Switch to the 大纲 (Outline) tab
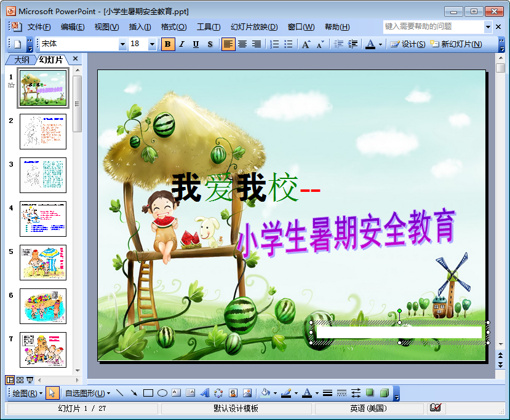The image size is (510, 420). pos(22,60)
